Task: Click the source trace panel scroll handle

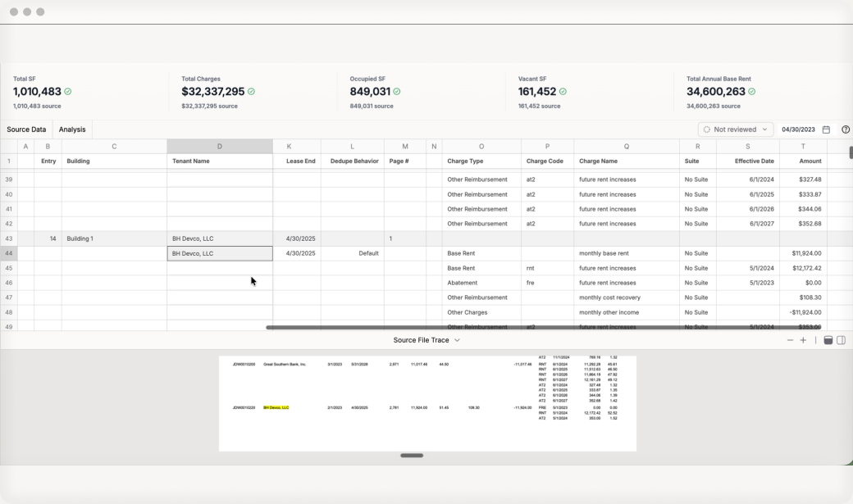Action: tap(412, 456)
